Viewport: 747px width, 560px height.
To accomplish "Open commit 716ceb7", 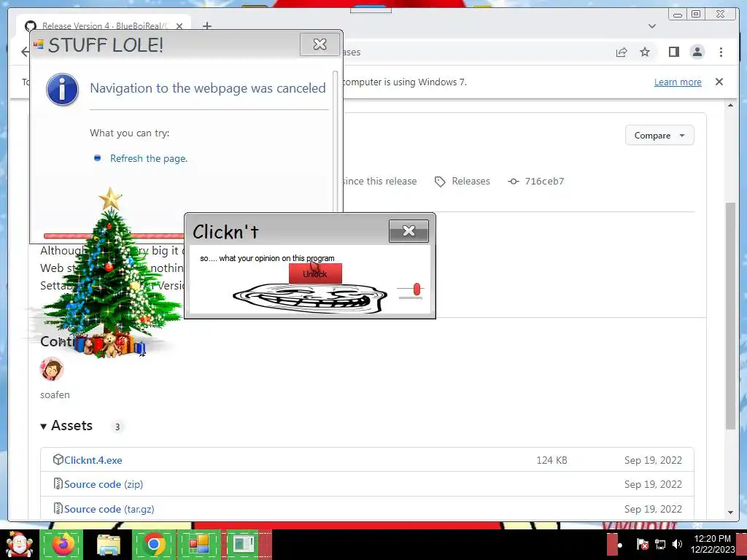I will pos(544,182).
